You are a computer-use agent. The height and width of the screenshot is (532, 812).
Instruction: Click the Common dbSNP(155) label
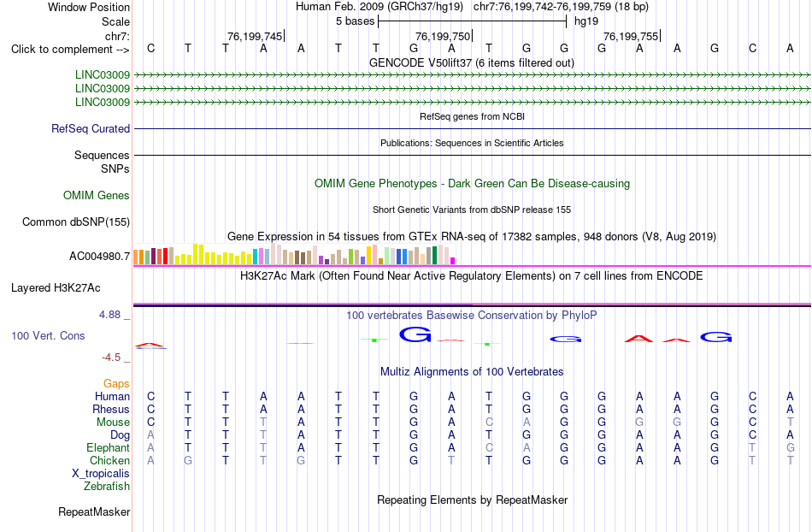click(x=75, y=222)
